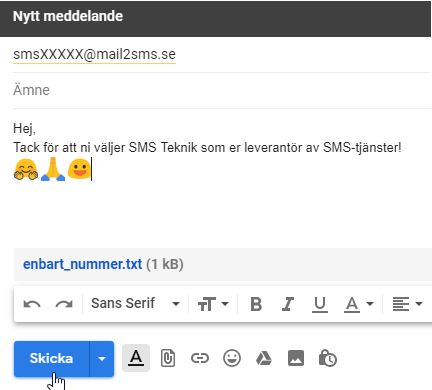Screen dimensions: 432x390
Task: Toggle bold formatting
Action: 256,304
